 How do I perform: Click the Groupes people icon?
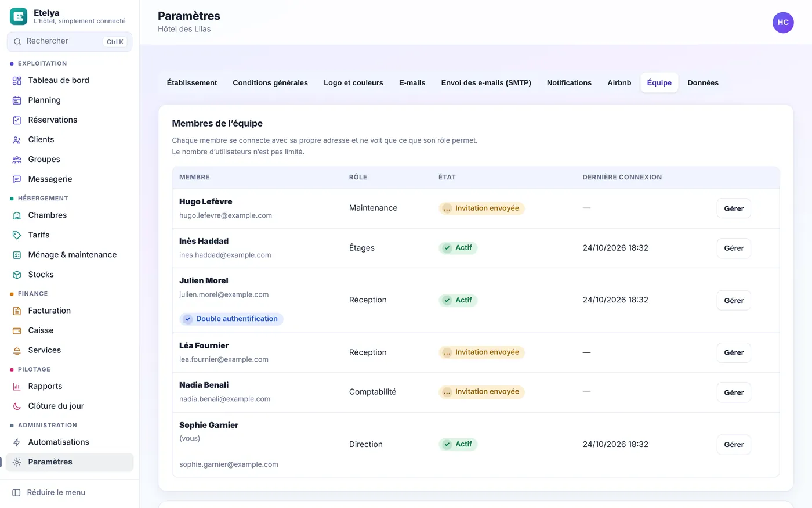[x=17, y=160]
